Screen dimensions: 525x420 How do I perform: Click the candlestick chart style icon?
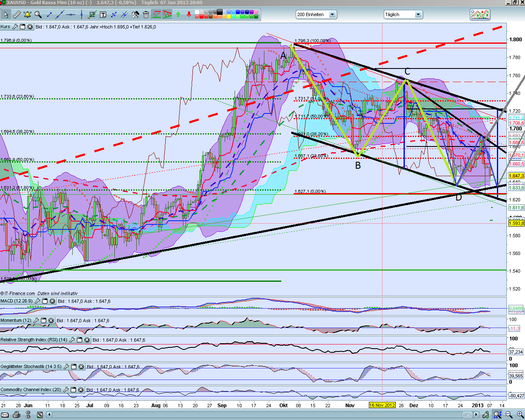pyautogui.click(x=486, y=415)
